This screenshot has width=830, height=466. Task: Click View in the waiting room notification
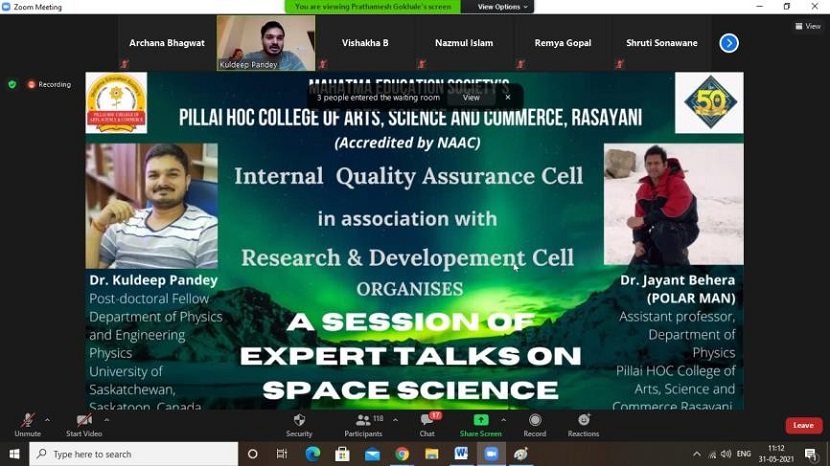click(x=471, y=97)
